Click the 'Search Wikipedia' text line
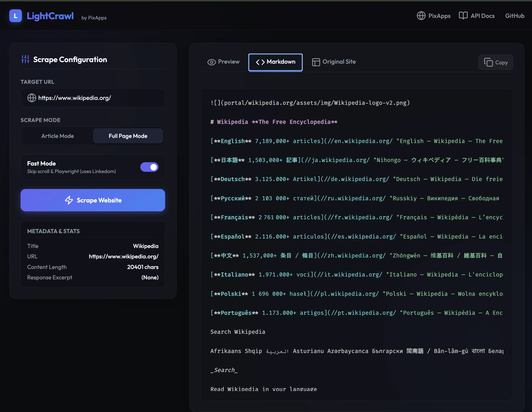This screenshot has height=412, width=532. (x=238, y=332)
